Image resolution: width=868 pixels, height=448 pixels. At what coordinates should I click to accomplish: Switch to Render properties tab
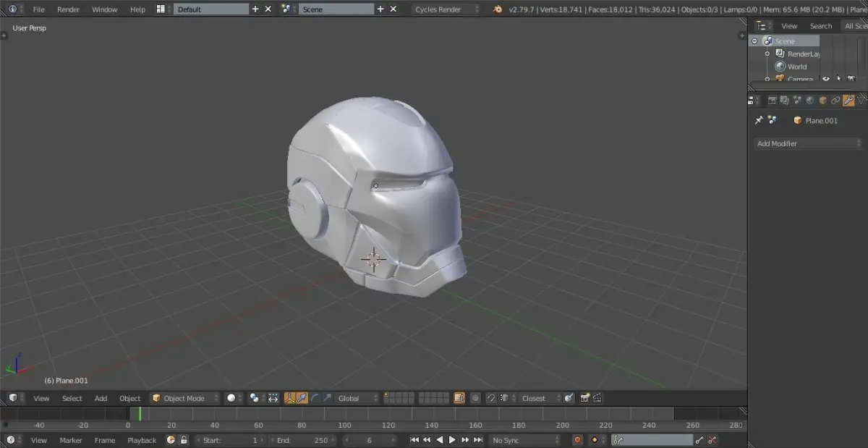tap(773, 101)
